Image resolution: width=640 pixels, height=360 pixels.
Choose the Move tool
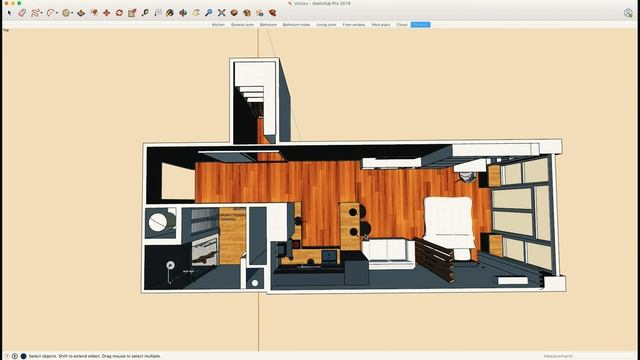(107, 13)
